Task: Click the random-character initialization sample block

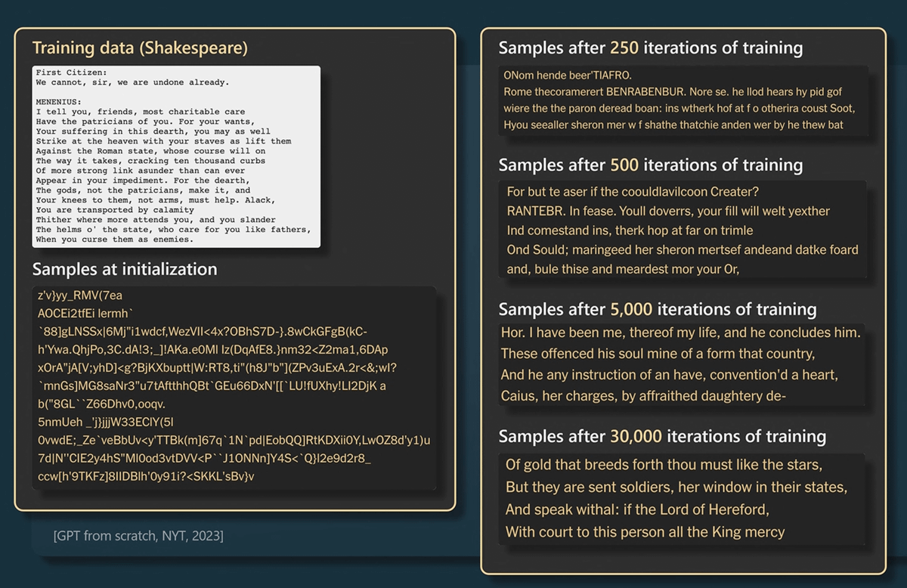Action: [x=234, y=385]
